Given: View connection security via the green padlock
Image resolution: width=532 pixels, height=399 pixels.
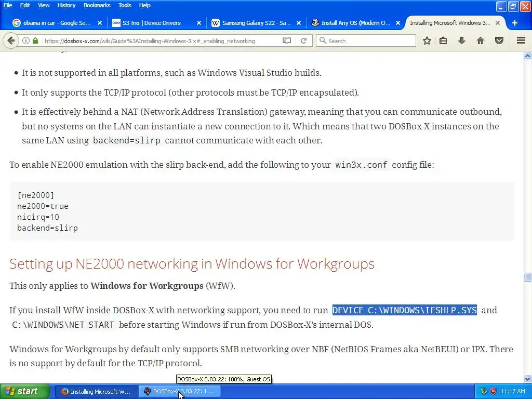Looking at the screenshot, I should [35, 41].
